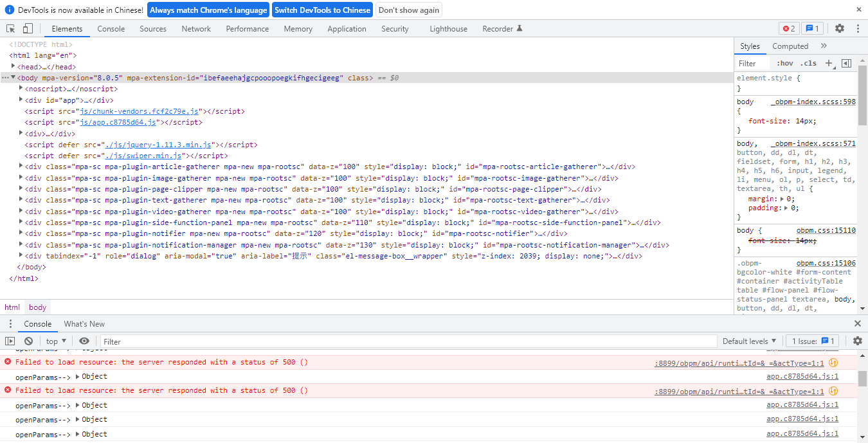
Task: Open the Security panel tab
Action: click(395, 29)
